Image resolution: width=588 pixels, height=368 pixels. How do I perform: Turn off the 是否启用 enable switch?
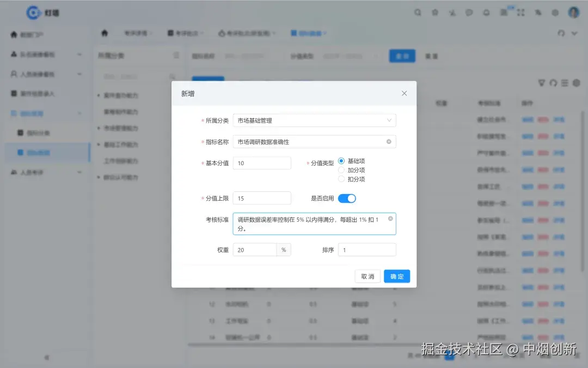click(x=347, y=200)
